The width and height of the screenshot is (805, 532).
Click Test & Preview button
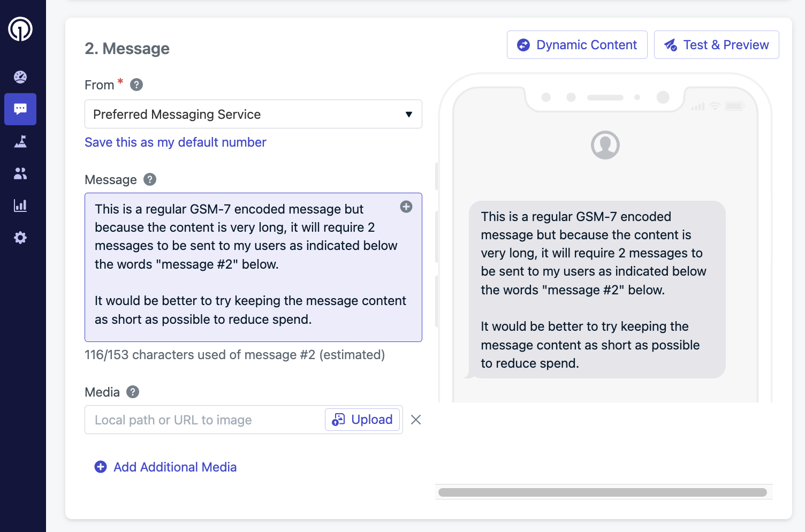tap(716, 45)
